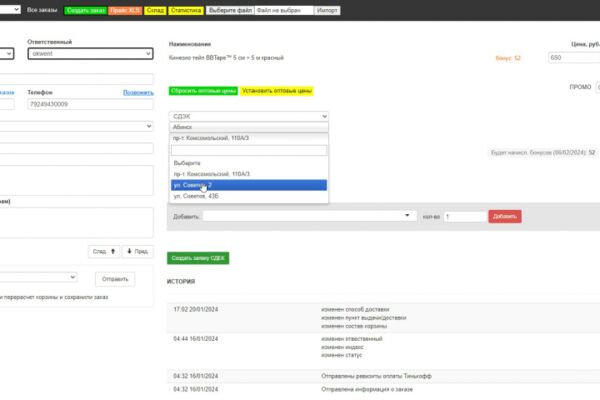Open the dropdown left of Отправить
This screenshot has height=400, width=600.
point(38,277)
